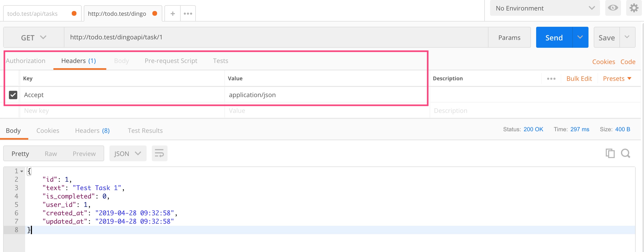Click the new header Description field

pyautogui.click(x=535, y=111)
